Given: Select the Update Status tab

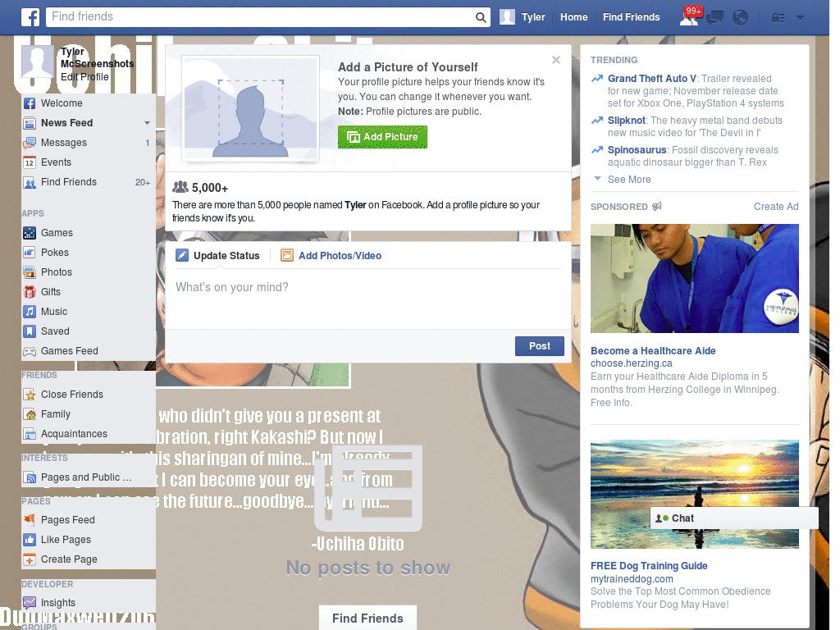Looking at the screenshot, I should (218, 256).
